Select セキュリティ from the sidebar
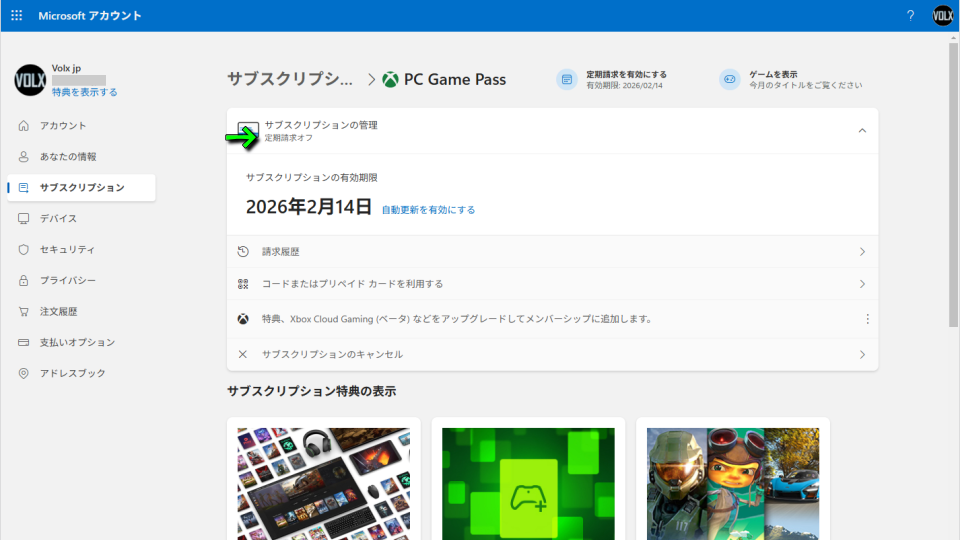Image resolution: width=960 pixels, height=540 pixels. click(67, 250)
